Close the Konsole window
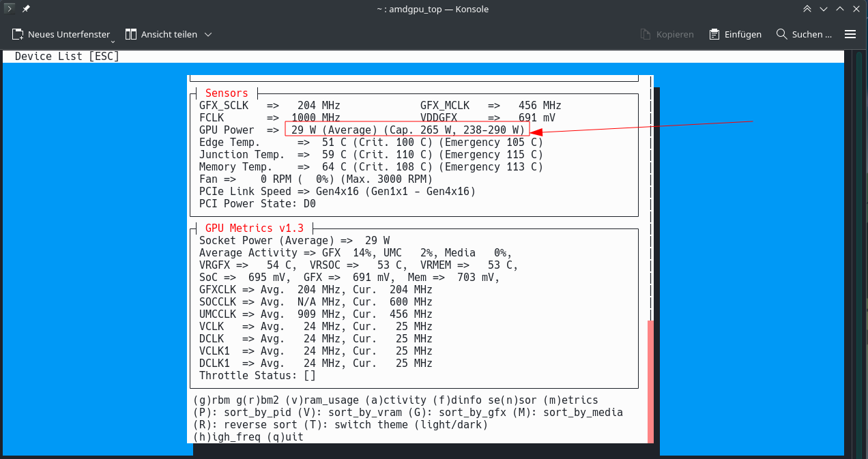 coord(856,9)
